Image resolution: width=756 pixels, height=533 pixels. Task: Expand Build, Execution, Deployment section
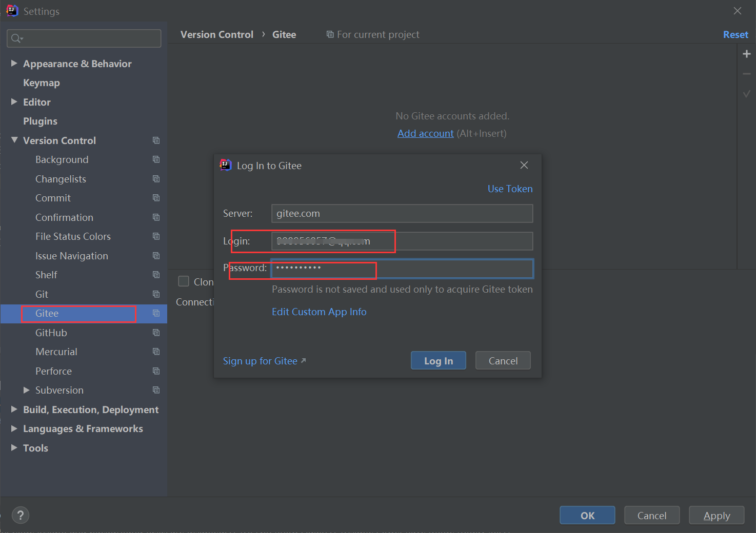[14, 409]
